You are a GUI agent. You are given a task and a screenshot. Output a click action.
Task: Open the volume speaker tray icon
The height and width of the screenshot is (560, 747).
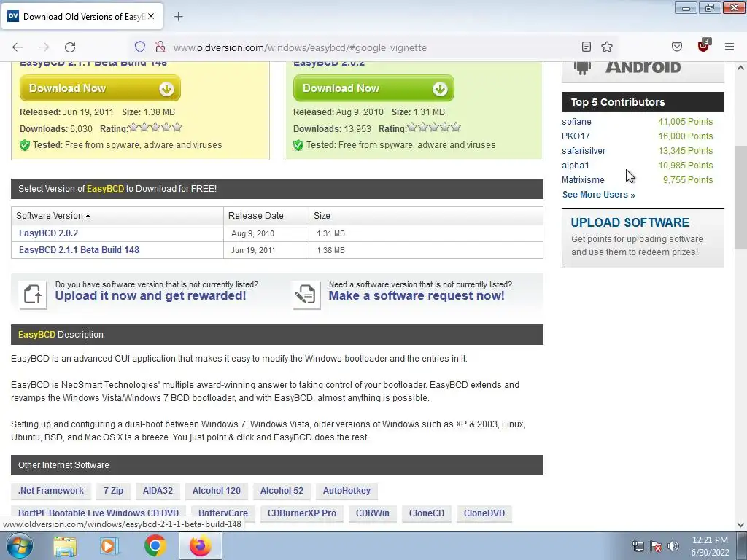[673, 546]
